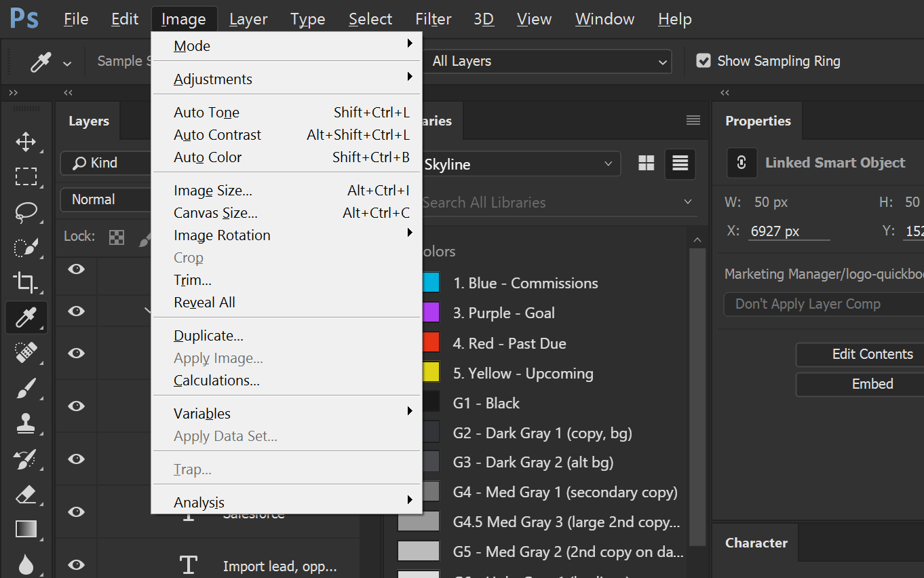This screenshot has width=924, height=578.
Task: Click the Photoshop Ps logo
Action: click(24, 19)
